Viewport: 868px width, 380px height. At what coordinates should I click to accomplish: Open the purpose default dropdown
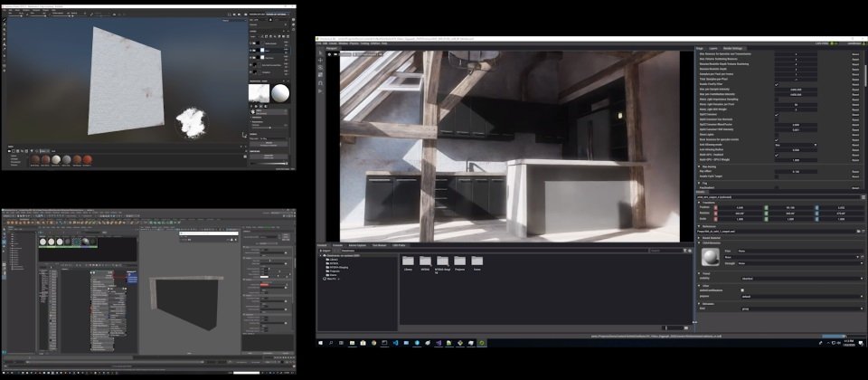click(802, 297)
